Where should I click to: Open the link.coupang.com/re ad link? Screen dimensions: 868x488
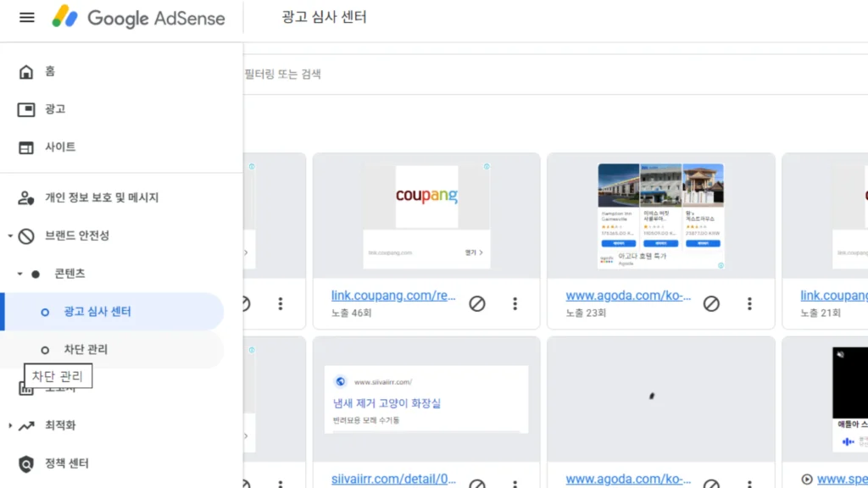pos(393,295)
